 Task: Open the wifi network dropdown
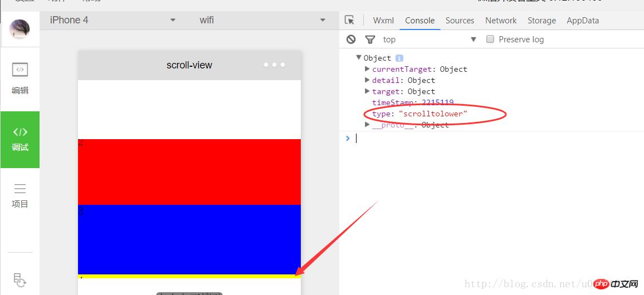pyautogui.click(x=262, y=20)
